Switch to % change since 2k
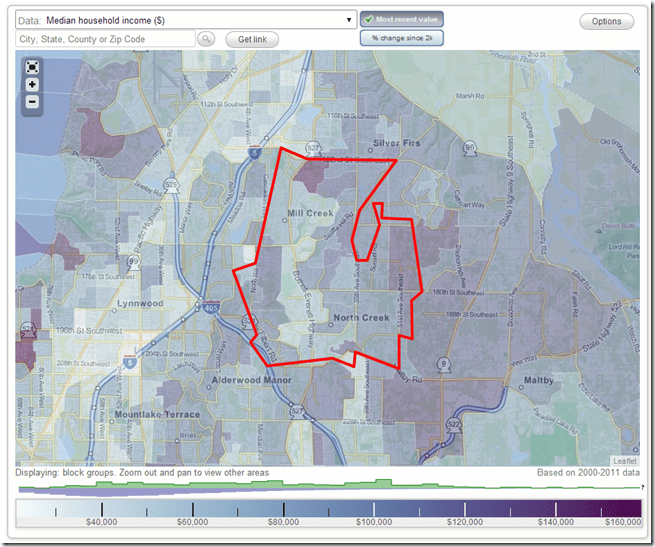Viewport: 655px width, 547px height. pyautogui.click(x=402, y=38)
